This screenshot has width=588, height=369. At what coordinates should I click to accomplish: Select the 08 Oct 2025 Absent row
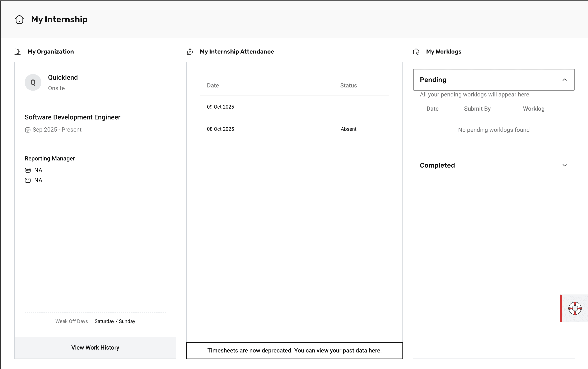click(x=294, y=129)
